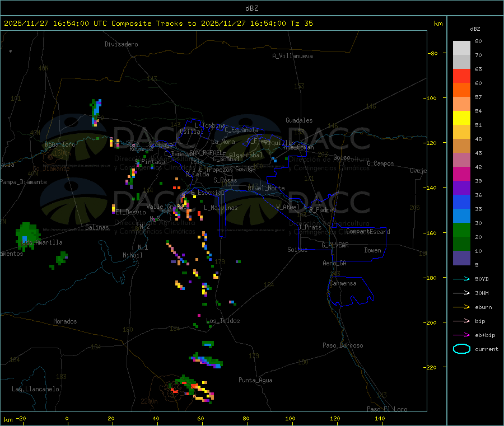Click the yellow 54 dBZ color swatch
The image size is (504, 426).
[x=461, y=118]
